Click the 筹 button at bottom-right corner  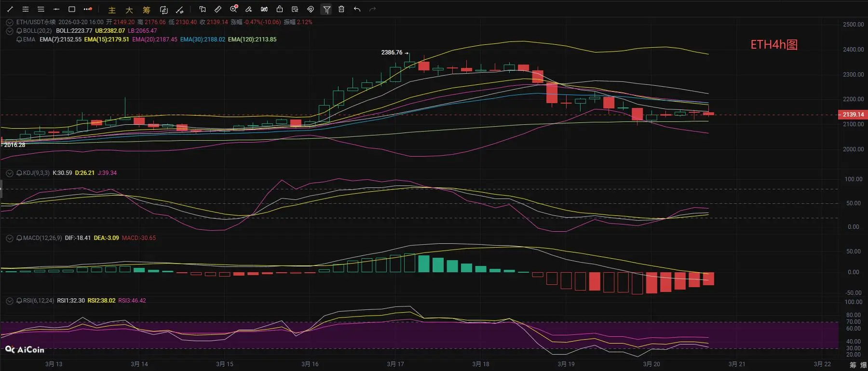pos(853,365)
